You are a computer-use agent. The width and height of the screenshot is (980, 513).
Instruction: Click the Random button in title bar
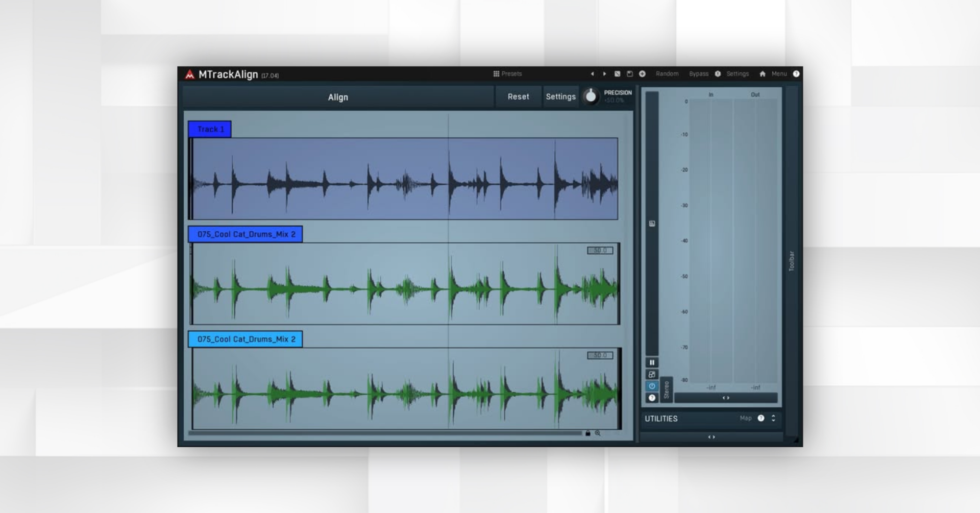667,74
